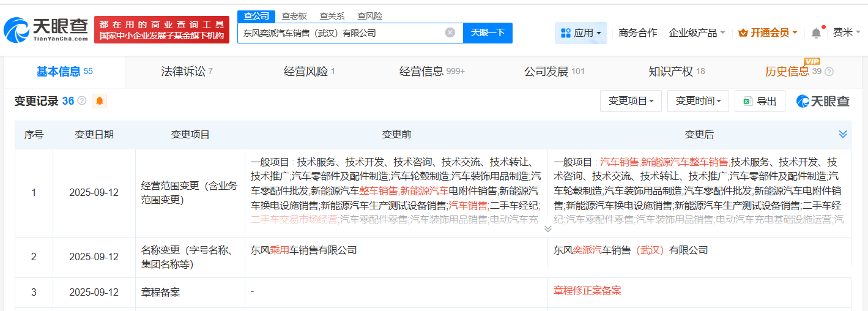Expand truncated text in the first change row
This screenshot has width=868, height=311.
pos(547,228)
